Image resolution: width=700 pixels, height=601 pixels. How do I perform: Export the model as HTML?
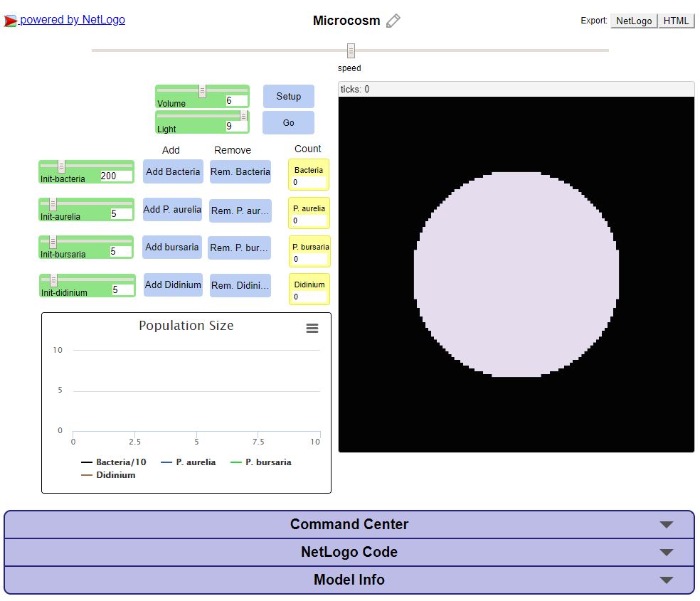pos(676,21)
